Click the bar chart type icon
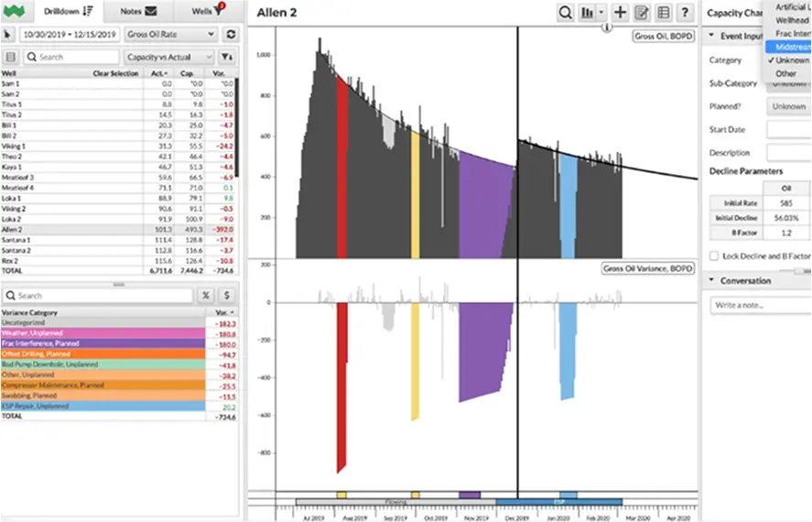This screenshot has height=522, width=812. 584,13
